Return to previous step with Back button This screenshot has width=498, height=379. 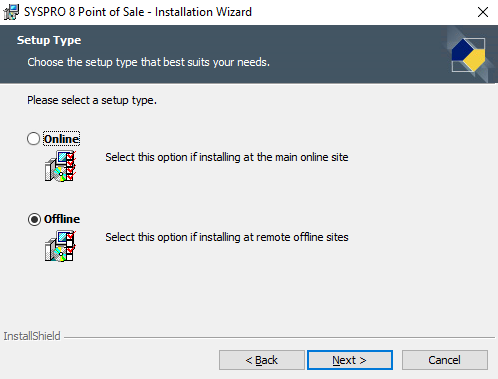(x=262, y=360)
